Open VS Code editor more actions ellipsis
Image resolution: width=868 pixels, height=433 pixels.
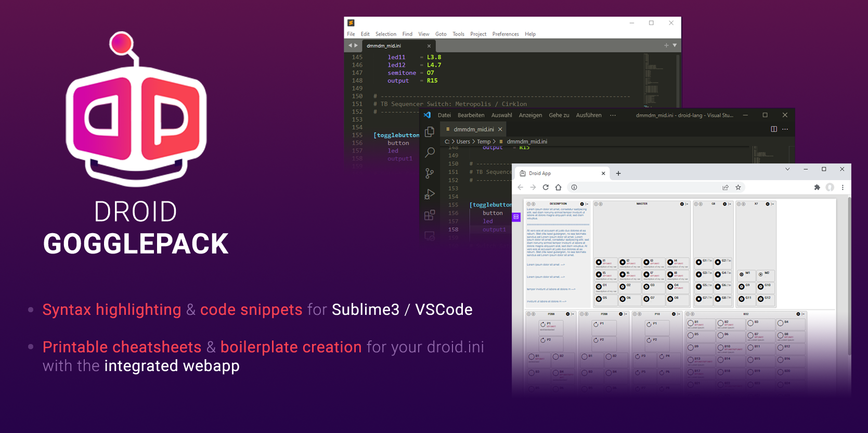[x=785, y=129]
